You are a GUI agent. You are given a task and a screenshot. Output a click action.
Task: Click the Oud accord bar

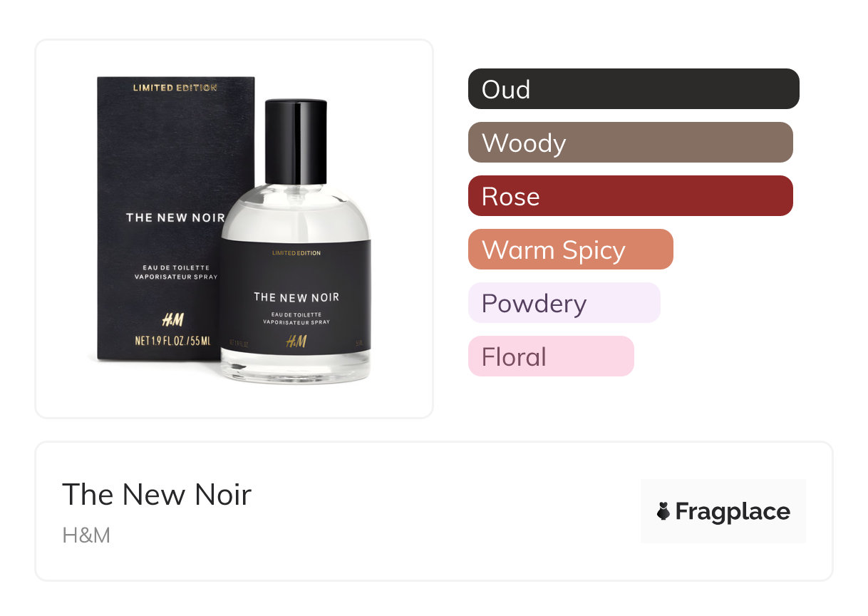point(634,89)
